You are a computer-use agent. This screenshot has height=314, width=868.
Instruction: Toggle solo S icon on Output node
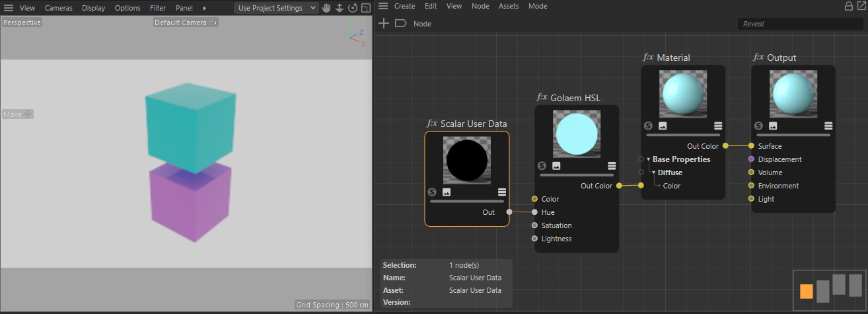pyautogui.click(x=759, y=126)
